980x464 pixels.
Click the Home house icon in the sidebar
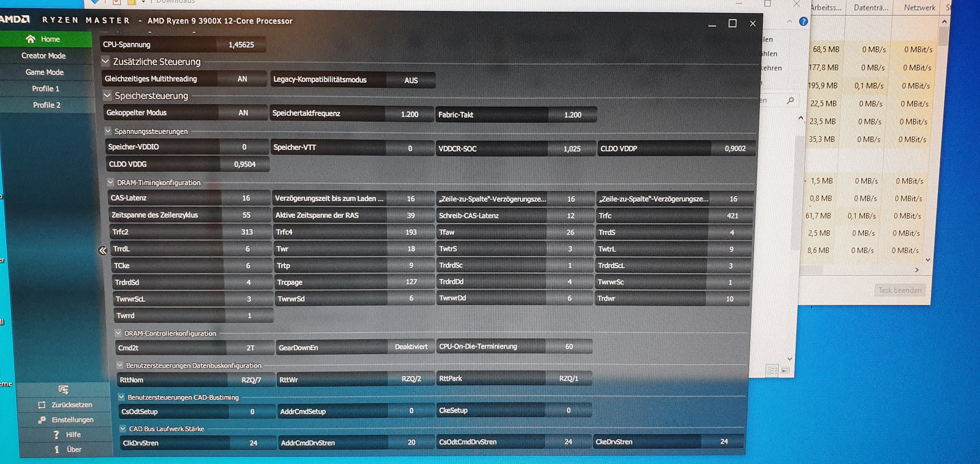click(x=30, y=39)
